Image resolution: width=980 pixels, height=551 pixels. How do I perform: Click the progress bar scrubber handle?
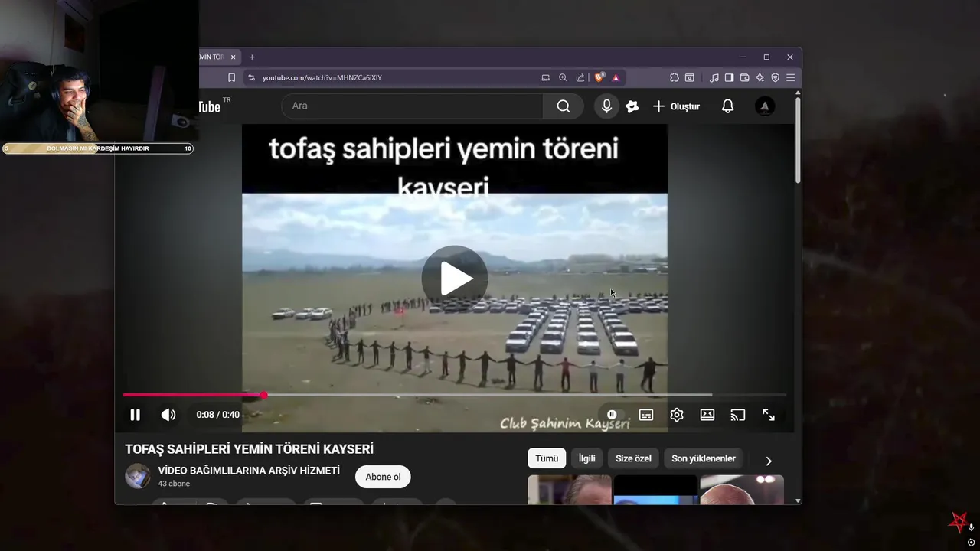pos(263,395)
